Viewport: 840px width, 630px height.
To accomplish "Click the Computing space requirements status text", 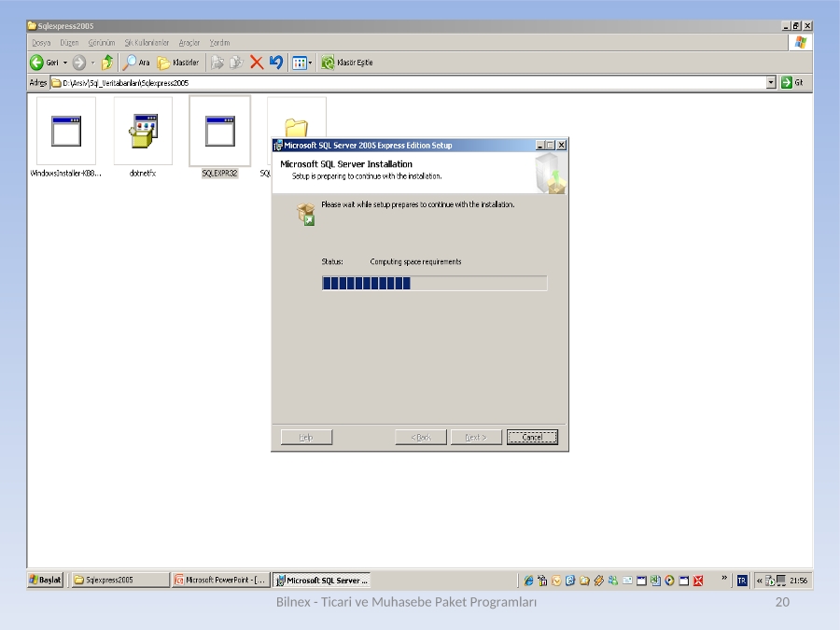I will tap(415, 262).
